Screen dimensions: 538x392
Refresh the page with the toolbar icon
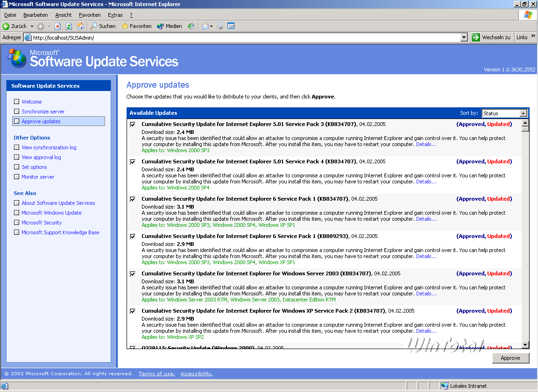(69, 26)
